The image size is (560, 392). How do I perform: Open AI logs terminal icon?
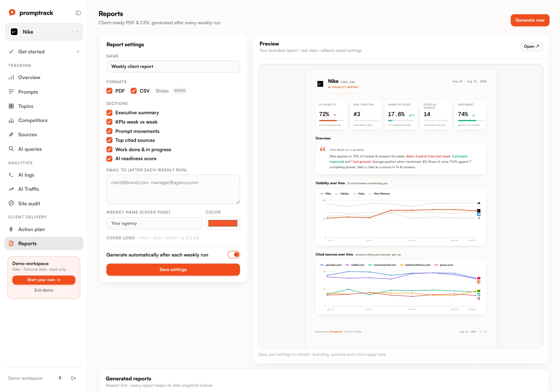tap(11, 175)
